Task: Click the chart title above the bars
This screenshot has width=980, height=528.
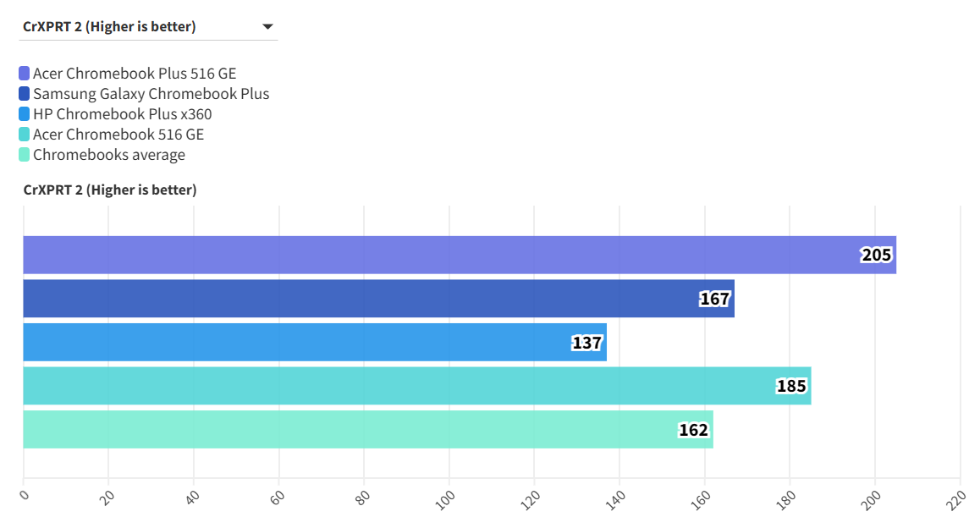Action: (110, 190)
